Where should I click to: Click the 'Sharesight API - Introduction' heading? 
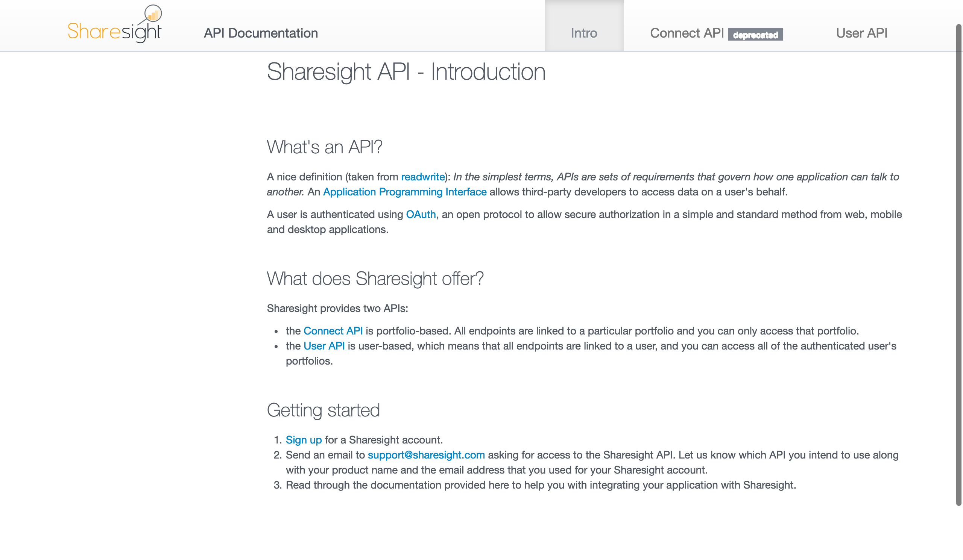click(406, 72)
